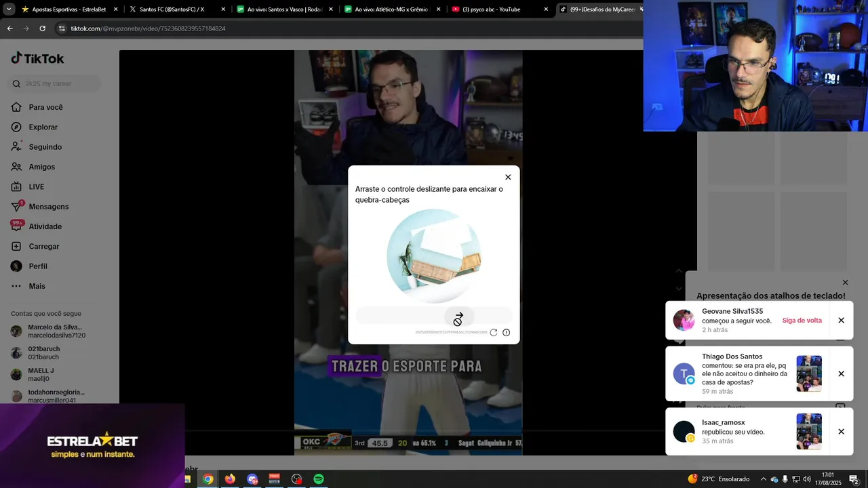The height and width of the screenshot is (488, 868).
Task: Dismiss Geovane Silva1535 notification
Action: 841,321
